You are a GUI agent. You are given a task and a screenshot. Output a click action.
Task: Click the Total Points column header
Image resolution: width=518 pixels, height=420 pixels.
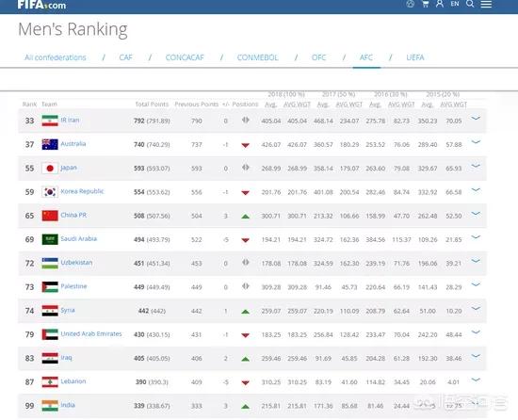[152, 105]
